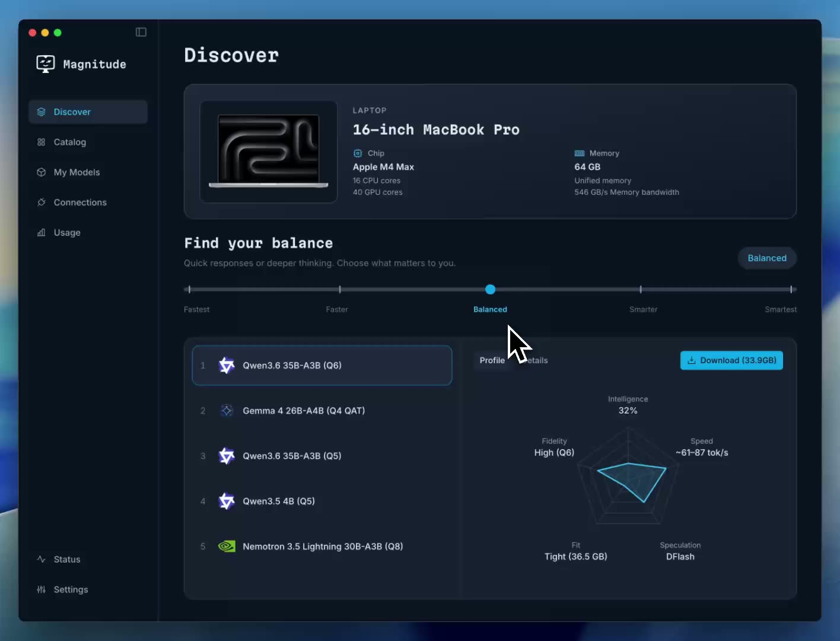This screenshot has width=840, height=641.
Task: Go to My Models
Action: coord(88,172)
